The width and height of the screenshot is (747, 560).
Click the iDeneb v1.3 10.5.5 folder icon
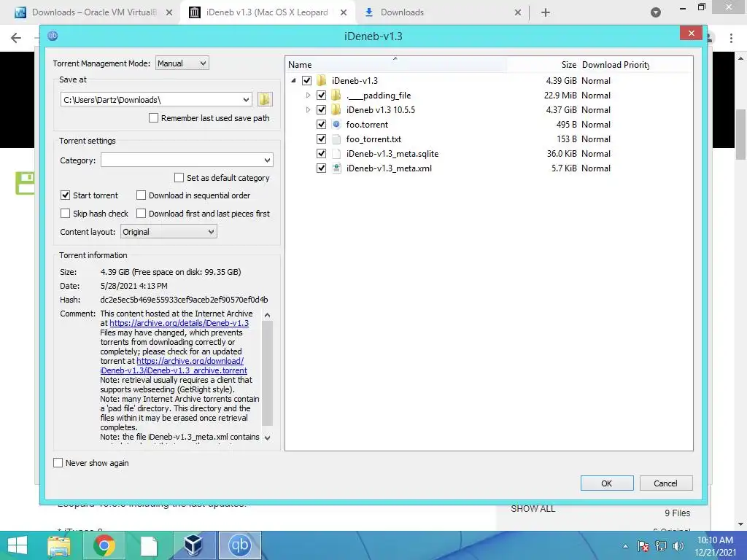coord(336,110)
